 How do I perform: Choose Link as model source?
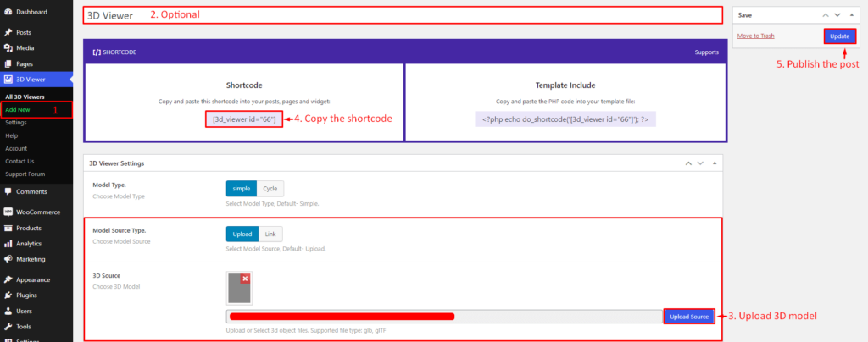pos(270,234)
